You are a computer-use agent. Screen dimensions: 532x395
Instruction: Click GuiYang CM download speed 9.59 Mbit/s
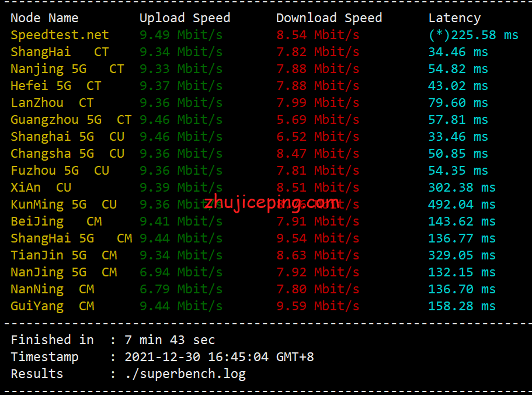pyautogui.click(x=318, y=306)
